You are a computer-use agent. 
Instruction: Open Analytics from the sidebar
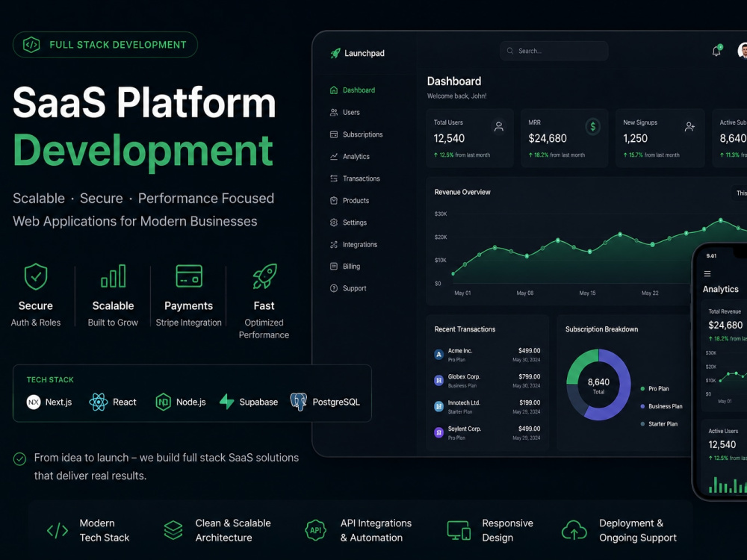[350, 156]
